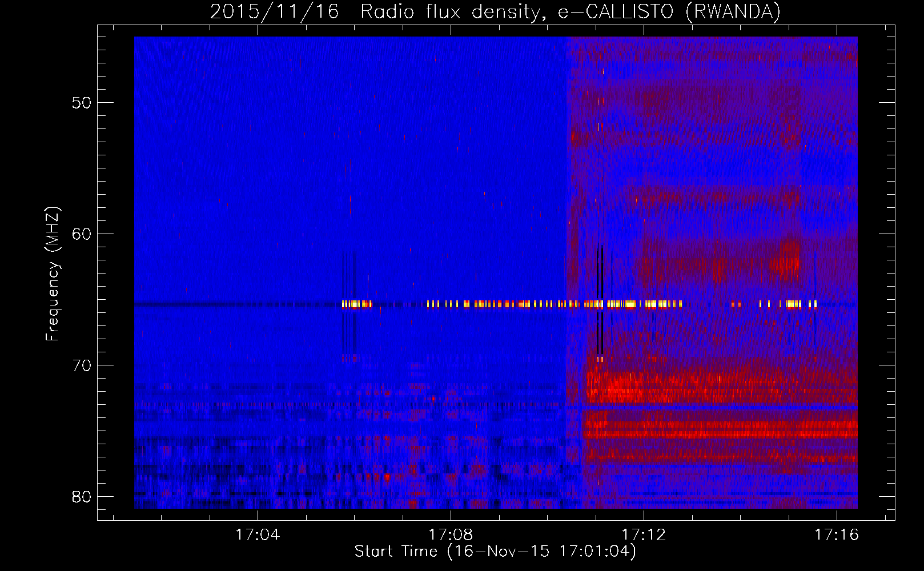Image resolution: width=924 pixels, height=571 pixels.
Task: Click the '60' frequency tick label
Action: coord(82,234)
